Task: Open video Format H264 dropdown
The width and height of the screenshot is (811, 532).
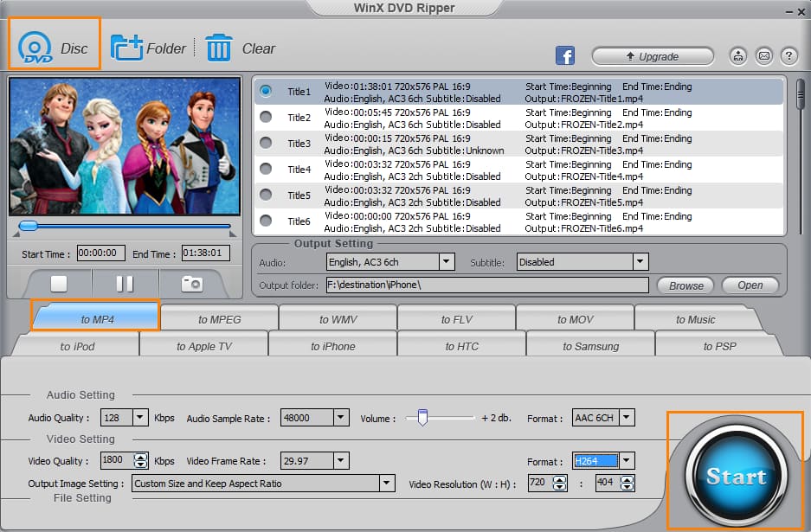Action: [627, 460]
